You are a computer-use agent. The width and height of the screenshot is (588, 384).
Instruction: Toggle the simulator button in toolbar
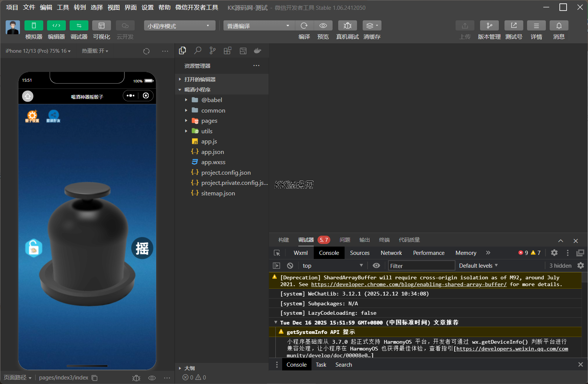[33, 26]
